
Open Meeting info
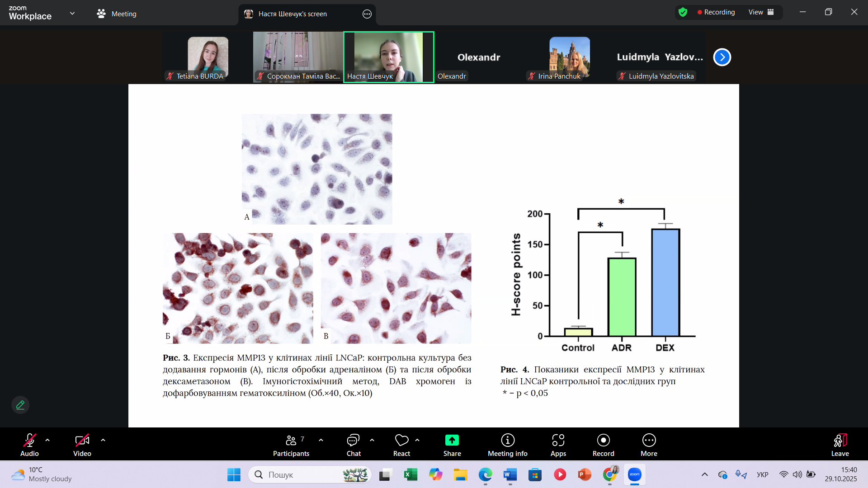coord(507,445)
